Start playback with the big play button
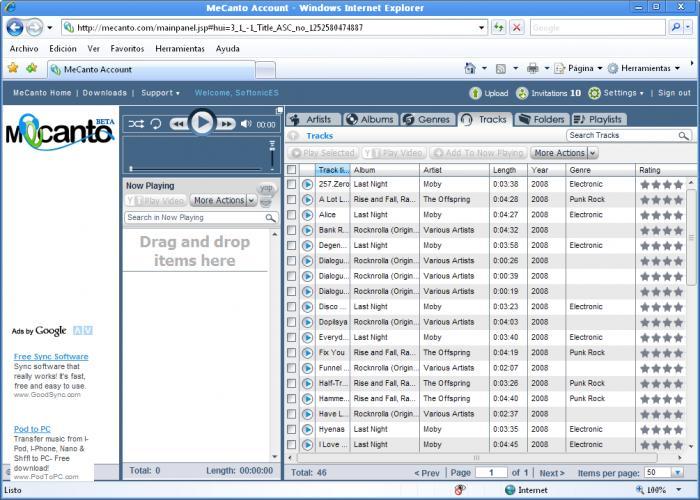700x500 pixels. point(202,122)
